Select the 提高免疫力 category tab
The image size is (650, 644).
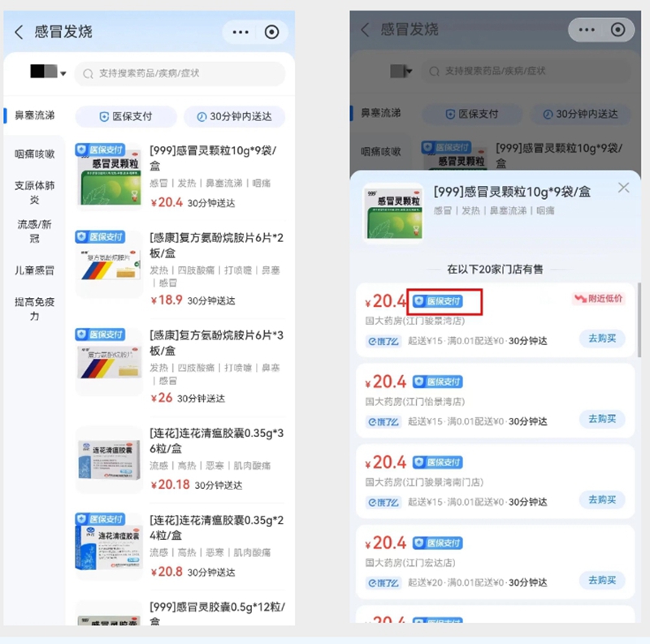click(34, 309)
